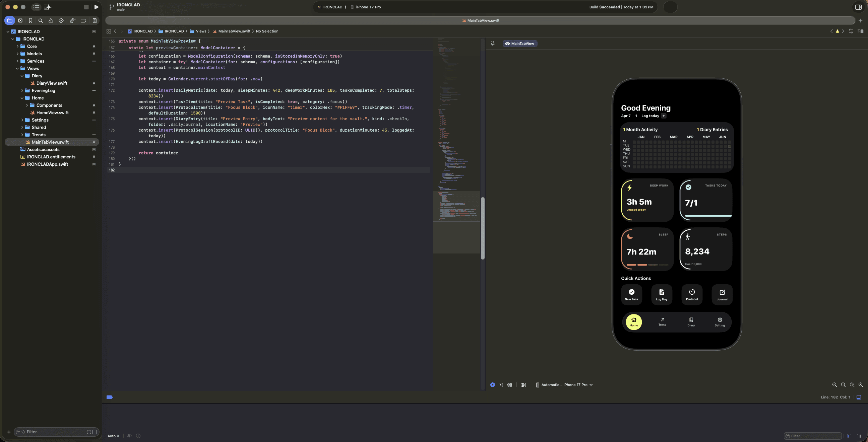Expand the Trends folder
This screenshot has height=442, width=868.
pos(22,135)
